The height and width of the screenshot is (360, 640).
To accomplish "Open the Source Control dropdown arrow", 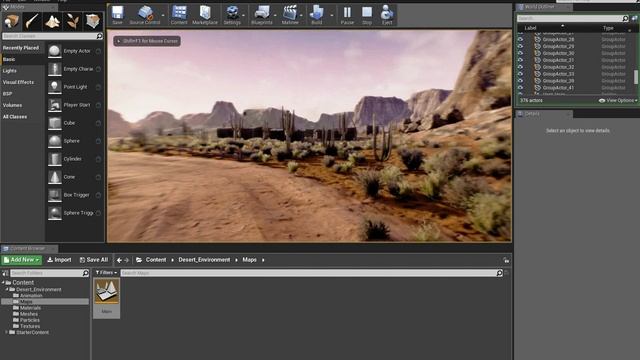I will (x=163, y=16).
